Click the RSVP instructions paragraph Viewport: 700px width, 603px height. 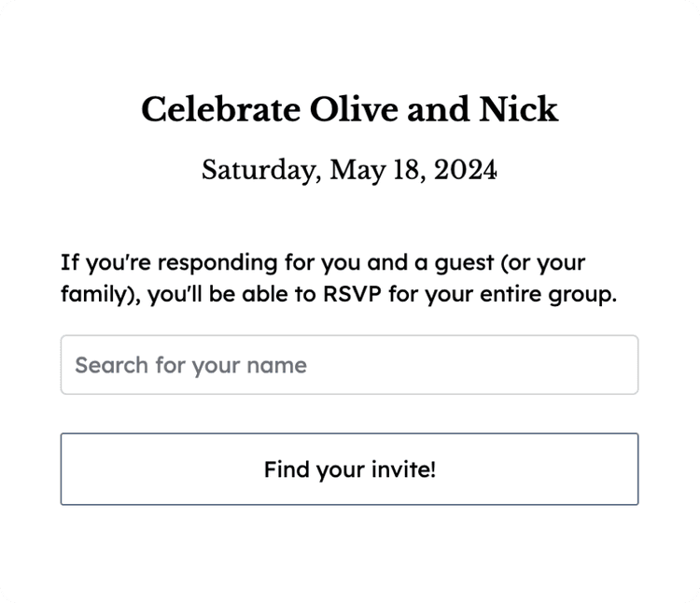click(x=340, y=278)
